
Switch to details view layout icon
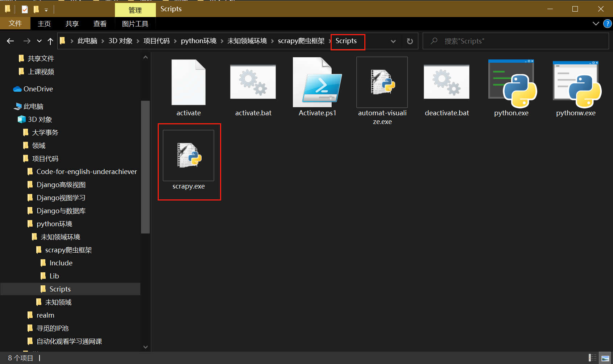coord(592,358)
